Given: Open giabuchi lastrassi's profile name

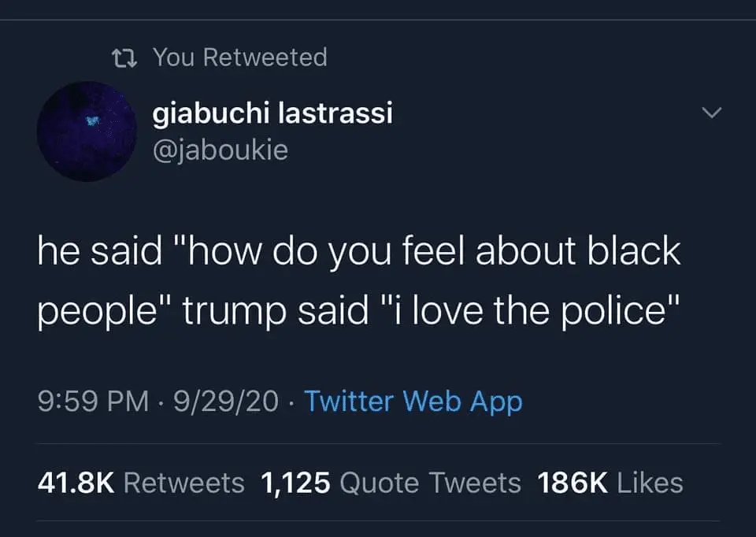Looking at the screenshot, I should point(272,114).
